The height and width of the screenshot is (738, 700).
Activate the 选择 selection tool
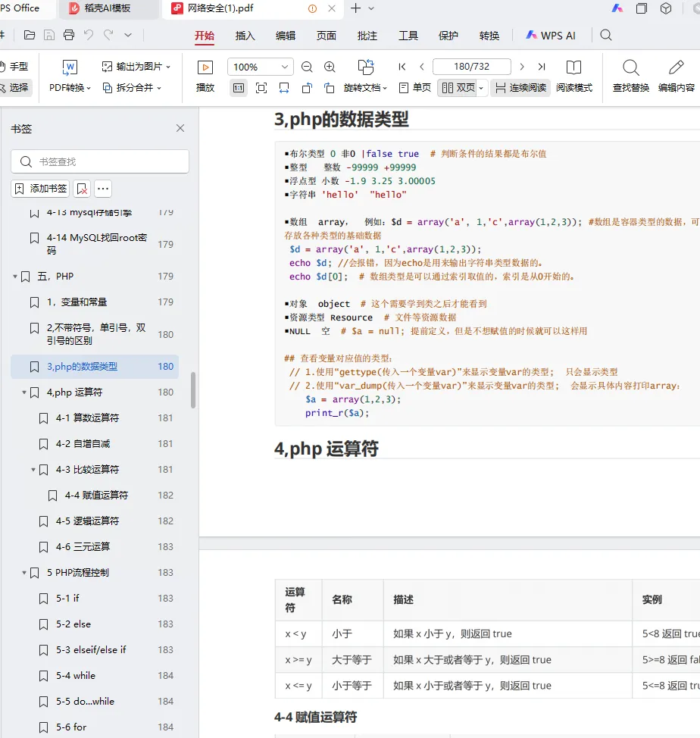coord(14,88)
